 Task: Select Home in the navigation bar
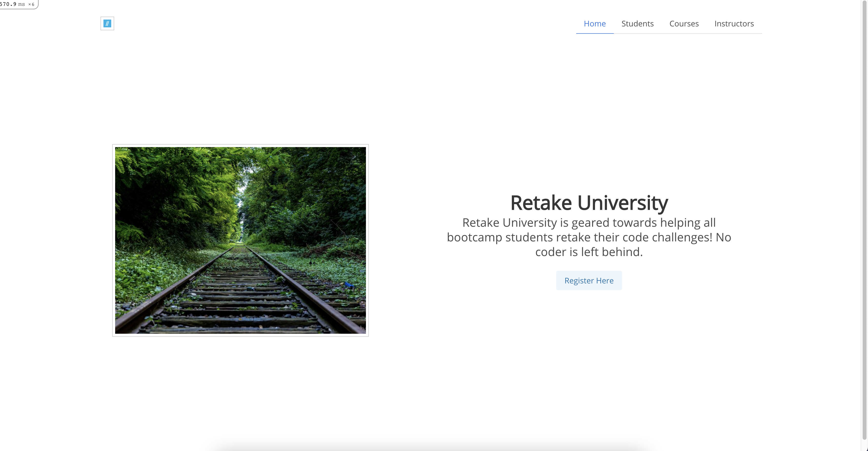(595, 24)
